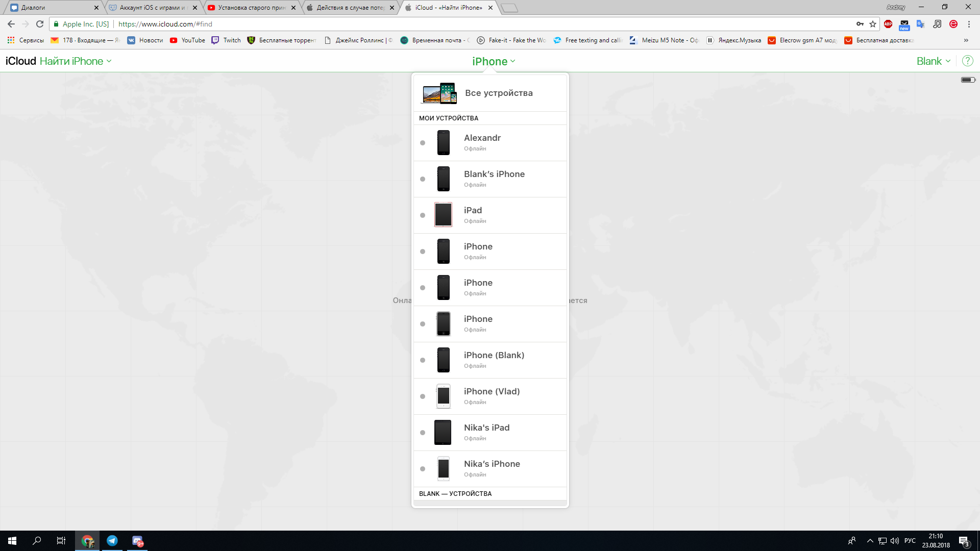Open the saved passwords key icon
This screenshot has height=551, width=980.
pyautogui.click(x=860, y=24)
